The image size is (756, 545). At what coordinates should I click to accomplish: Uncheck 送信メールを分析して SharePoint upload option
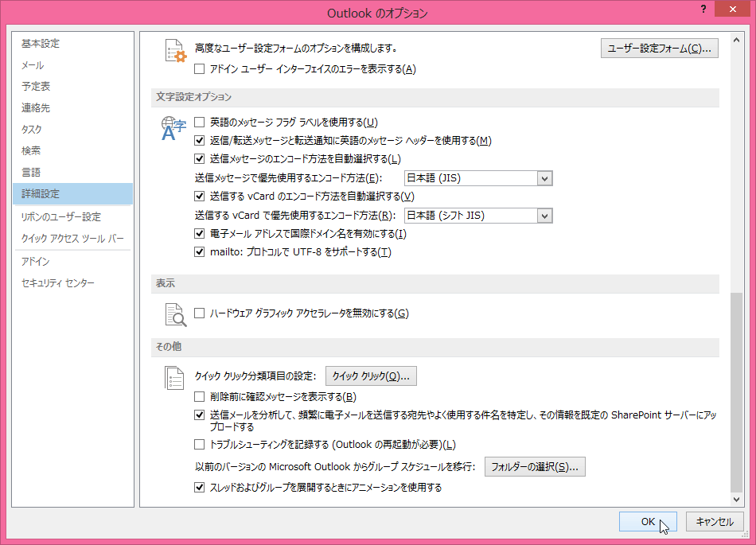click(199, 415)
